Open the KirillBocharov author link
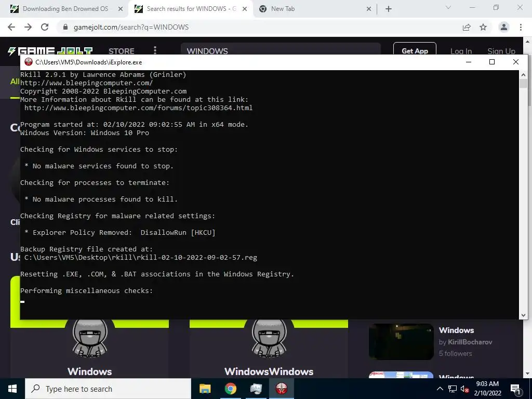The height and width of the screenshot is (399, 532). pos(470,342)
